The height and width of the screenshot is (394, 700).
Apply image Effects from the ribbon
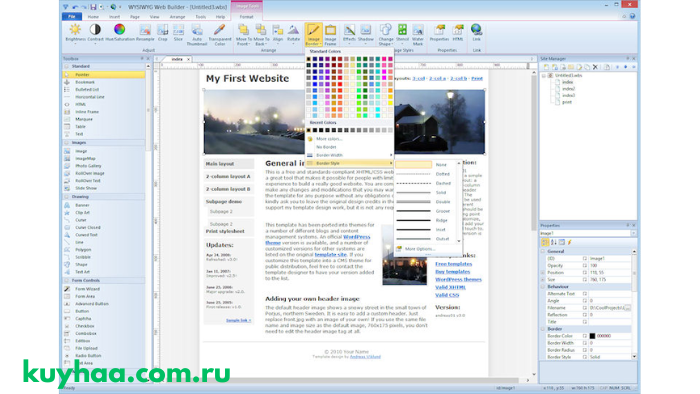[349, 33]
